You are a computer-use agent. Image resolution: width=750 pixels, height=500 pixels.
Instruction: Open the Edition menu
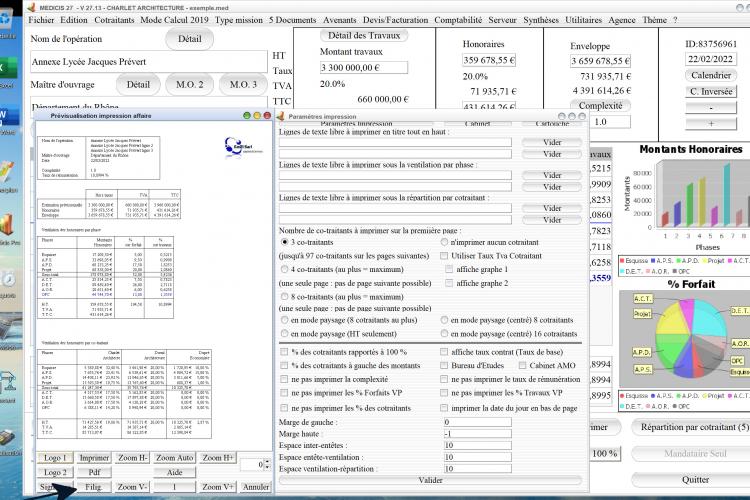[x=74, y=20]
